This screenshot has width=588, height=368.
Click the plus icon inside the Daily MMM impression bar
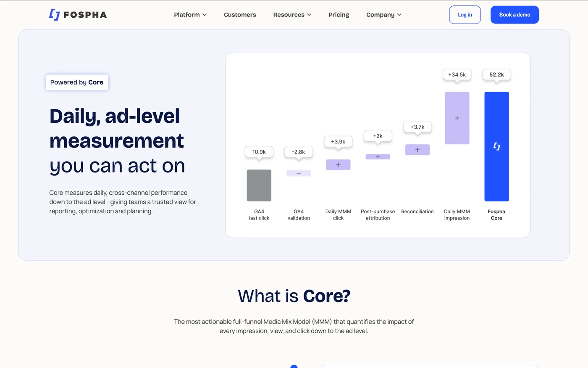click(457, 118)
